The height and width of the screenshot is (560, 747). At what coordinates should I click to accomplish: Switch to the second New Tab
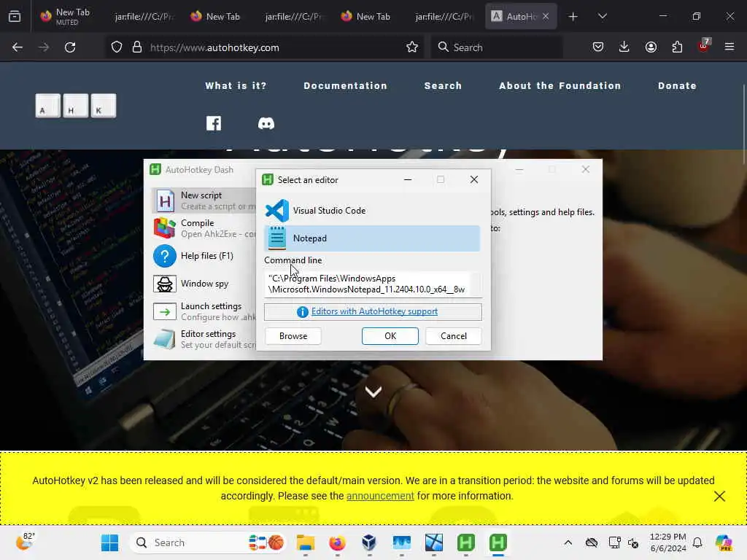[x=217, y=17]
